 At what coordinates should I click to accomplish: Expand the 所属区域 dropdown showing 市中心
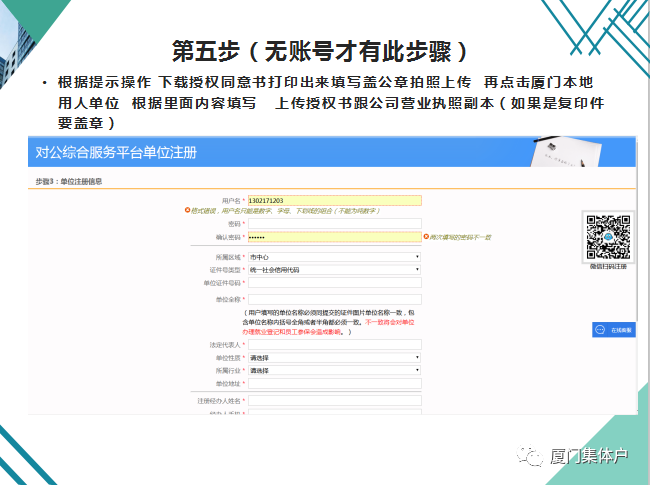(334, 257)
